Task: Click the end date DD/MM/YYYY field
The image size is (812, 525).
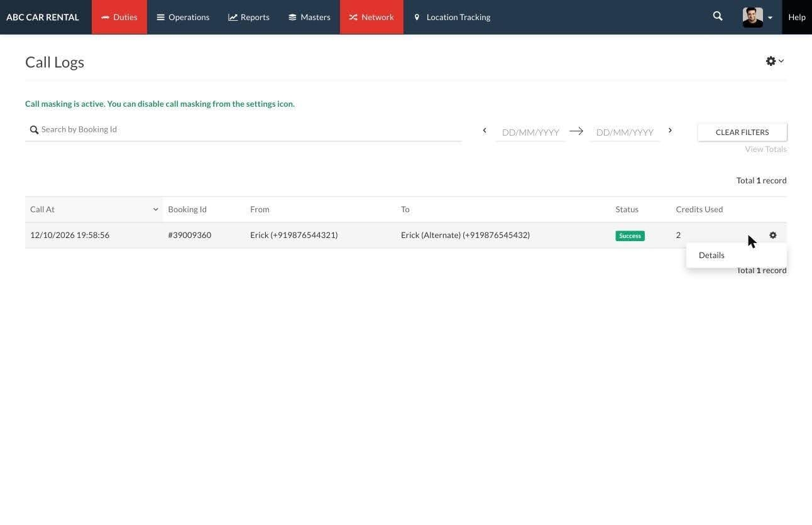Action: [625, 132]
